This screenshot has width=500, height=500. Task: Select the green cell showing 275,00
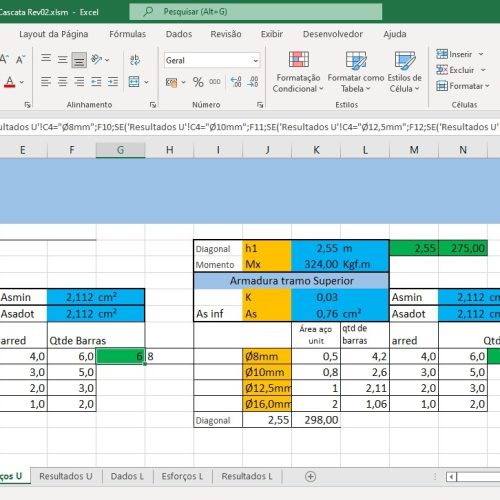pos(463,248)
